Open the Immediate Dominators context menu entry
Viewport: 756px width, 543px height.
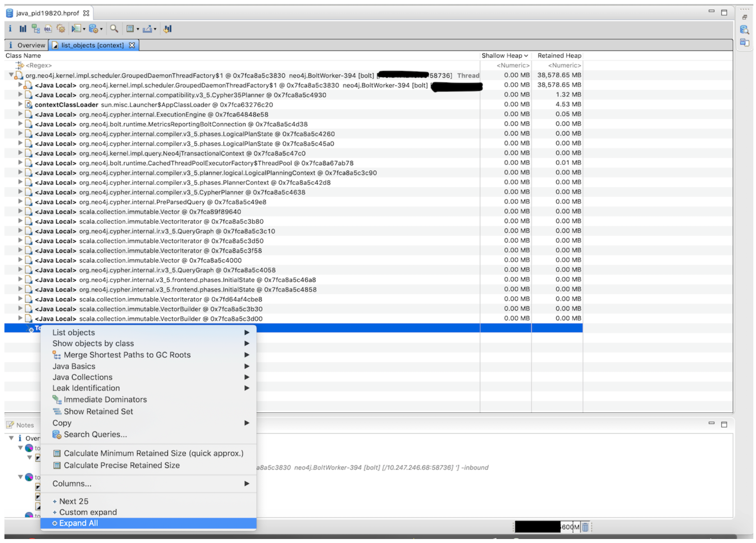(x=105, y=399)
